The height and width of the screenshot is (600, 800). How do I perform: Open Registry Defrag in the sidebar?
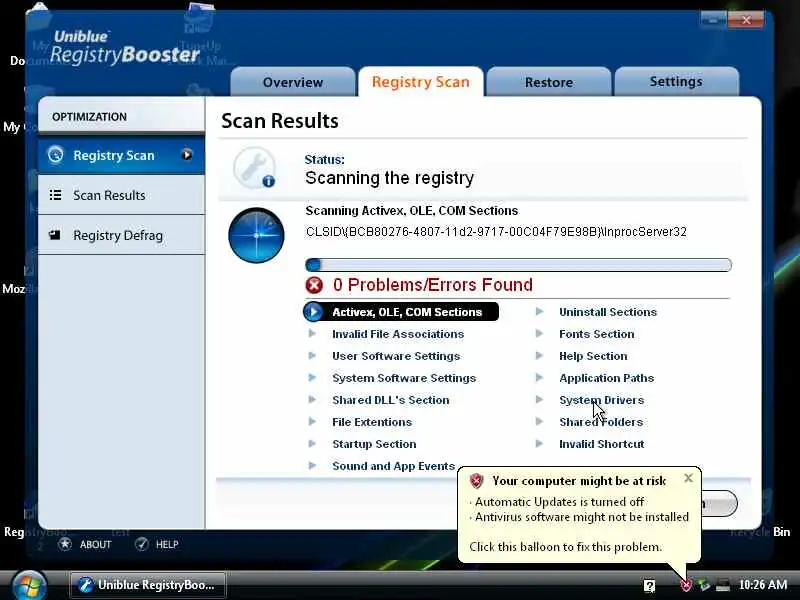pyautogui.click(x=121, y=235)
